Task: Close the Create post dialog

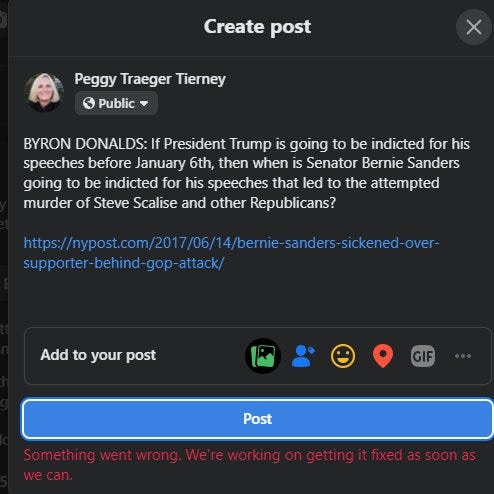Action: (x=474, y=27)
